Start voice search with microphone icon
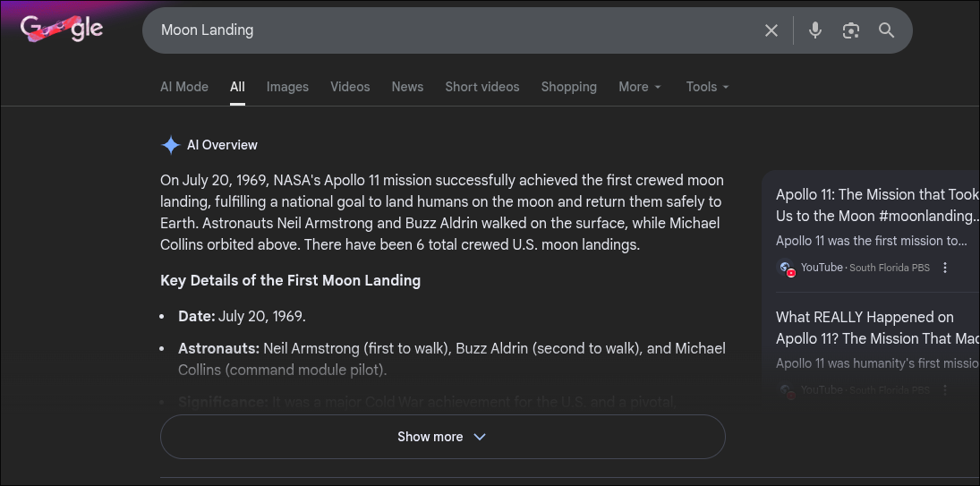This screenshot has width=980, height=486. point(814,30)
